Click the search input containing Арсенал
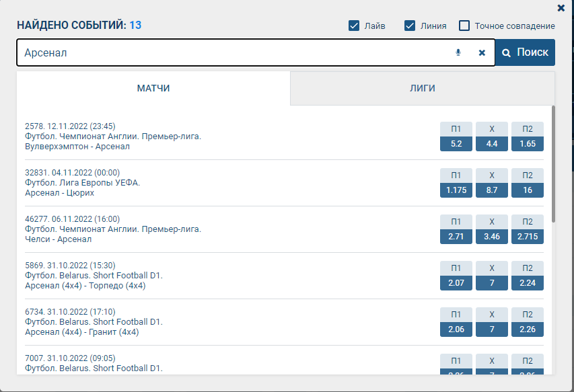The height and width of the screenshot is (392, 574). pos(229,52)
